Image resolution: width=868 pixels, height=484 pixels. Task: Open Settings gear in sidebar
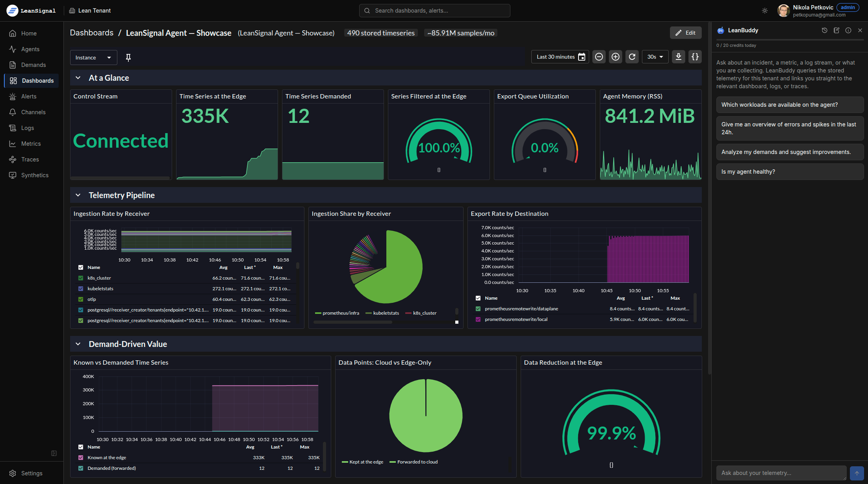coord(13,473)
